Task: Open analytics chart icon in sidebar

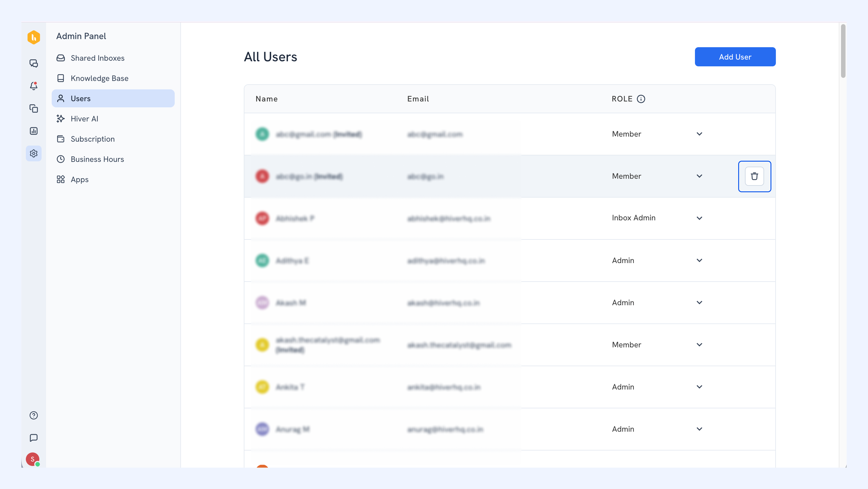Action: pos(34,131)
